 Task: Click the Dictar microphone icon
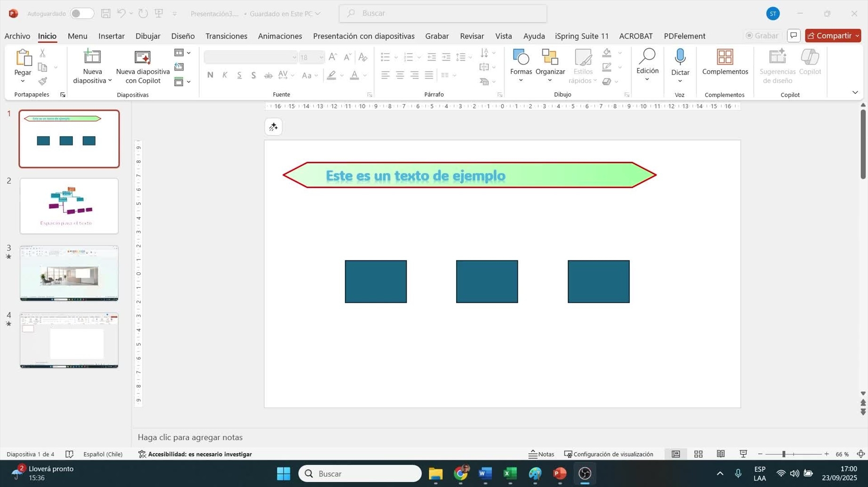tap(680, 57)
